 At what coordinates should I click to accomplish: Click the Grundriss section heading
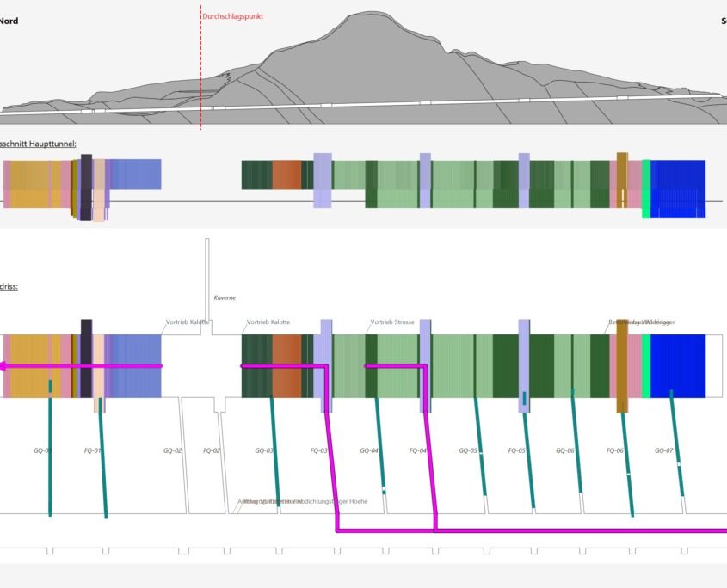tap(9, 286)
